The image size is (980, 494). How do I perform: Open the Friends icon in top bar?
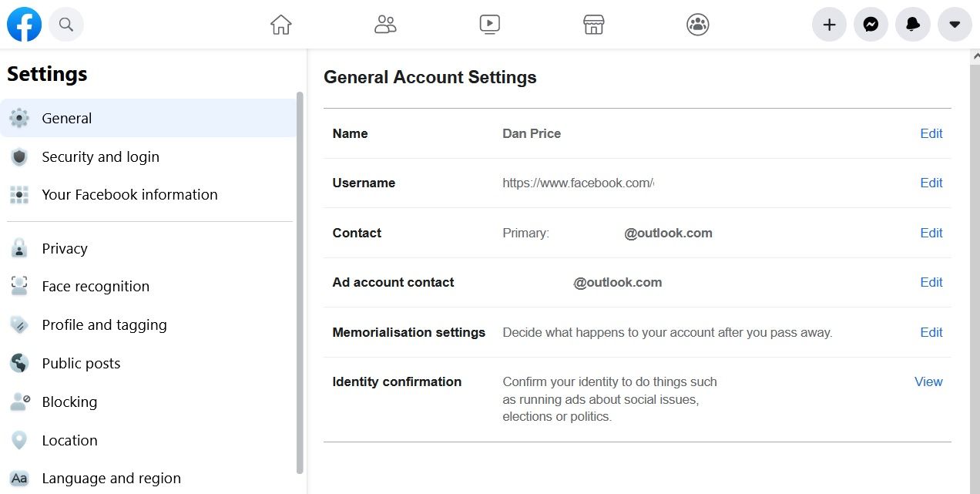385,25
